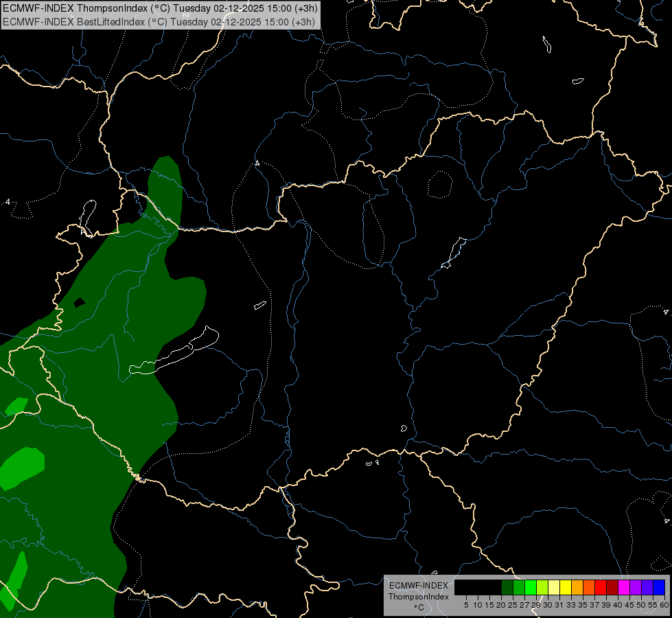Image resolution: width=672 pixels, height=618 pixels.
Task: Click the legend tick value '33'
Action: pos(571,605)
